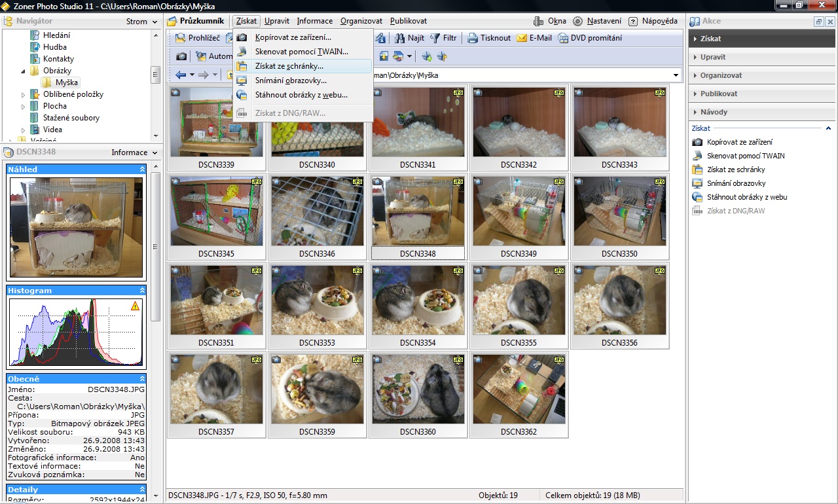Open dropdown arrow beside stacked images icon
838x504 pixels.
[409, 56]
